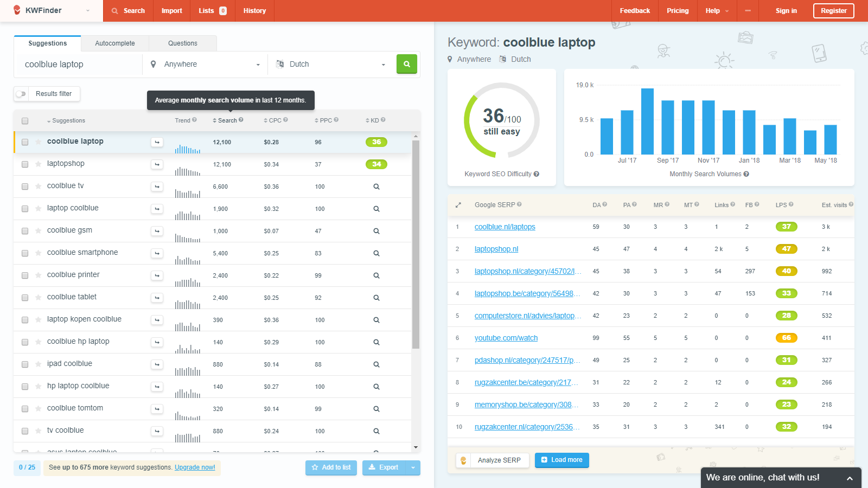Star the coolblue gsm keyword

(x=39, y=231)
